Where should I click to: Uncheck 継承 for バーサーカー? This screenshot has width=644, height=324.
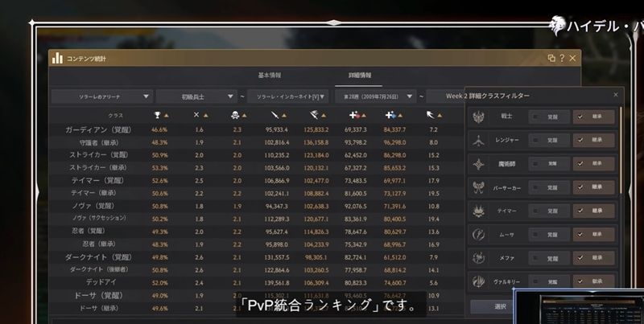click(x=580, y=187)
